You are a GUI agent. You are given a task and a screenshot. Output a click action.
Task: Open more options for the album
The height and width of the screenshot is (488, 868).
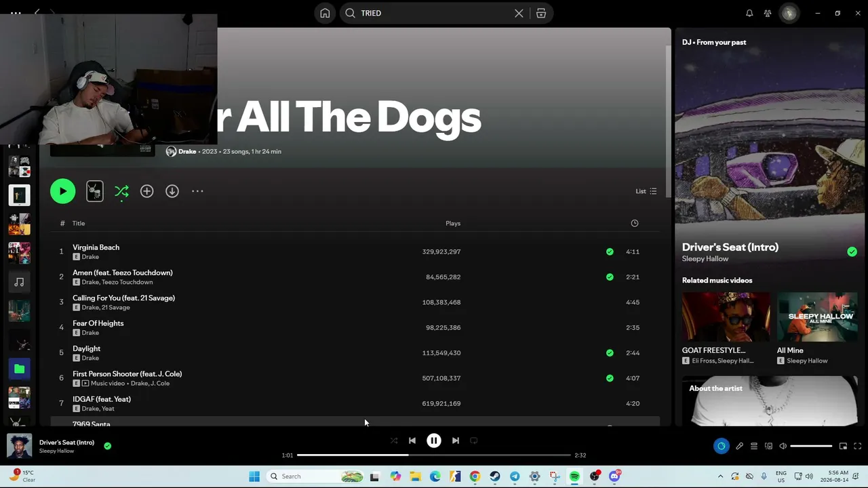click(x=197, y=191)
